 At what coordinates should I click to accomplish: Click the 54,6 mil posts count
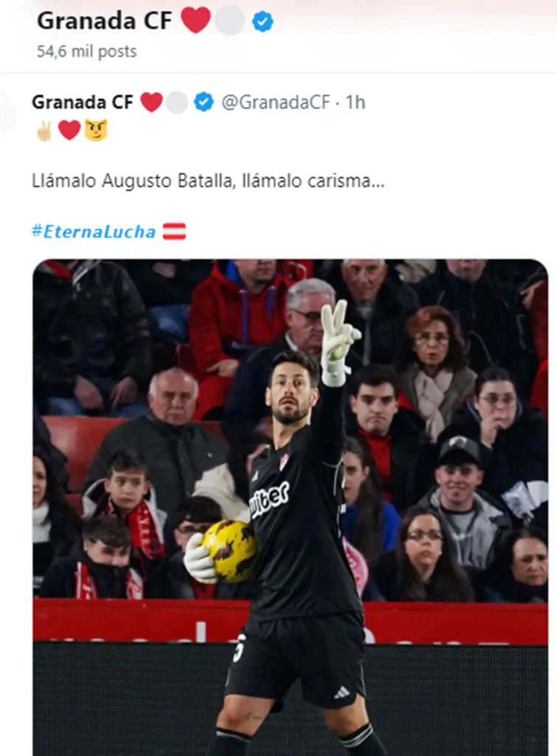tap(87, 51)
